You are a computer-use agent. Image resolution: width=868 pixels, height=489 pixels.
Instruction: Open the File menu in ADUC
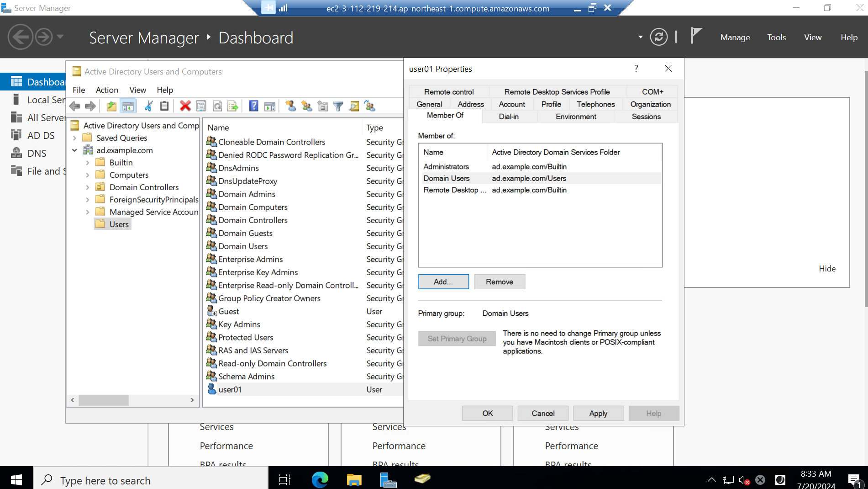point(79,90)
